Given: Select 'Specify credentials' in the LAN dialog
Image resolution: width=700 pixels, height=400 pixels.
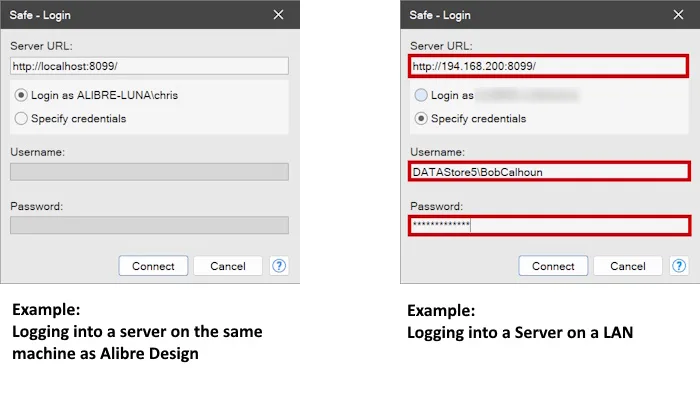Looking at the screenshot, I should click(x=421, y=119).
